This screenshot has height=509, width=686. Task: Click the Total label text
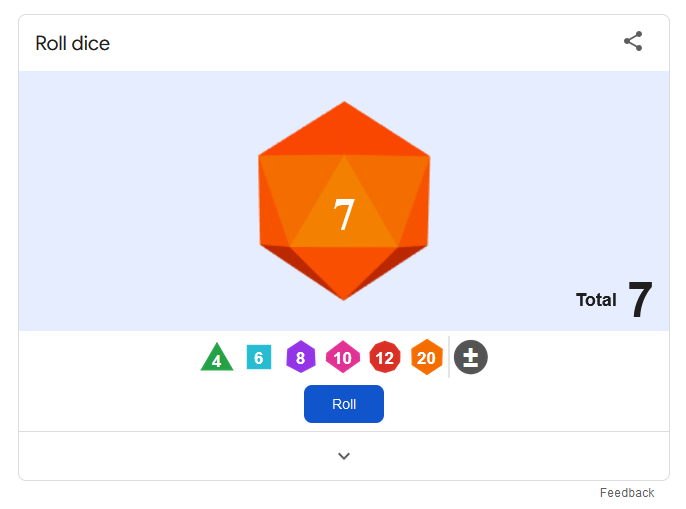coord(596,300)
